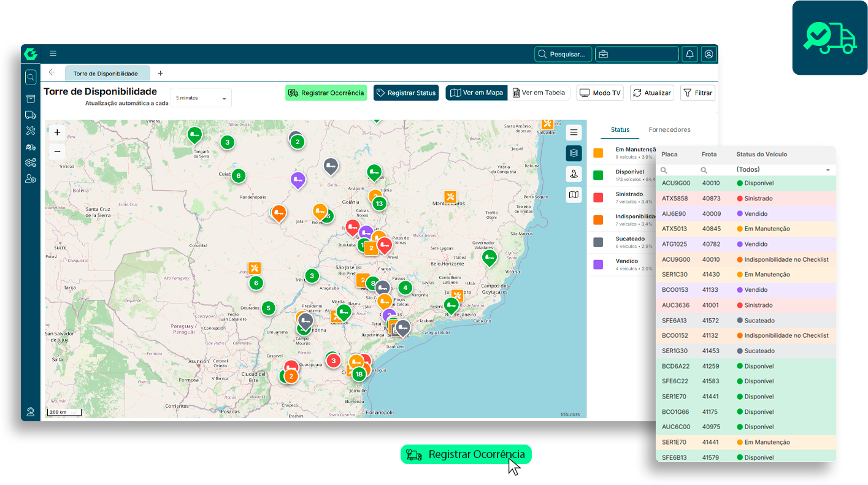This screenshot has height=485, width=868.
Task: Select the row with plate ATX5013
Action: tap(745, 229)
